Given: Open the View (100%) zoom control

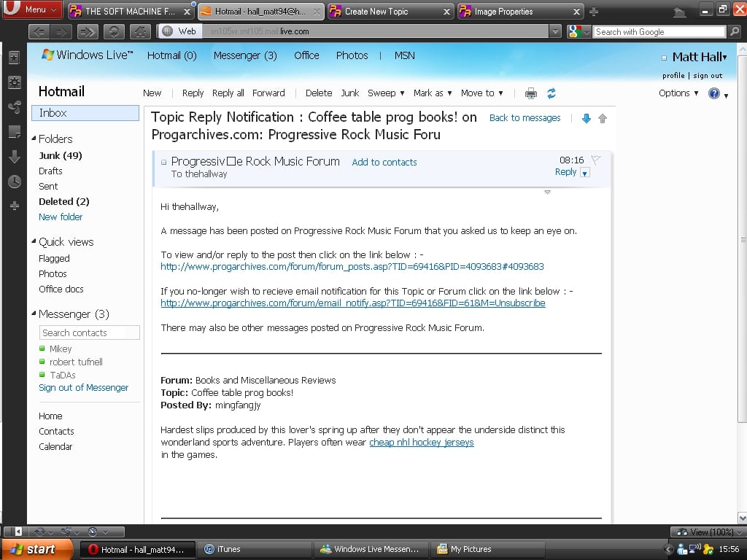Looking at the screenshot, I should click(x=708, y=532).
